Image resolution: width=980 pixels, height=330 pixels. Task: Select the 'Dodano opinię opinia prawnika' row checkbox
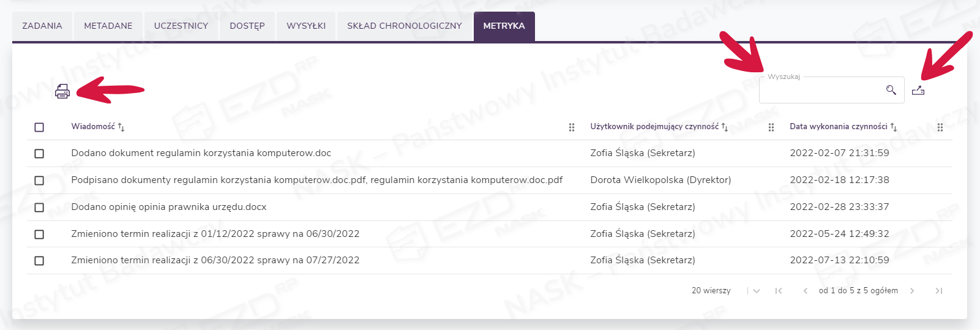click(x=39, y=208)
